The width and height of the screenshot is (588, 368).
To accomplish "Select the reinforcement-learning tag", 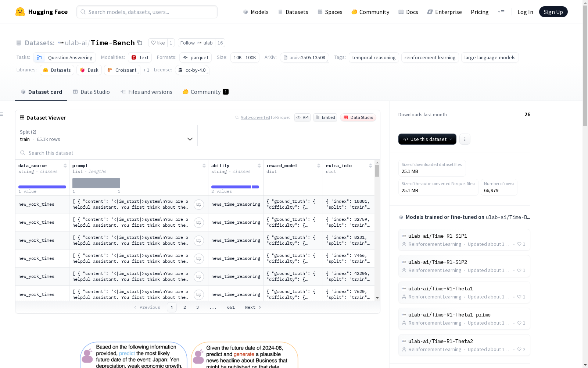I will click(430, 57).
